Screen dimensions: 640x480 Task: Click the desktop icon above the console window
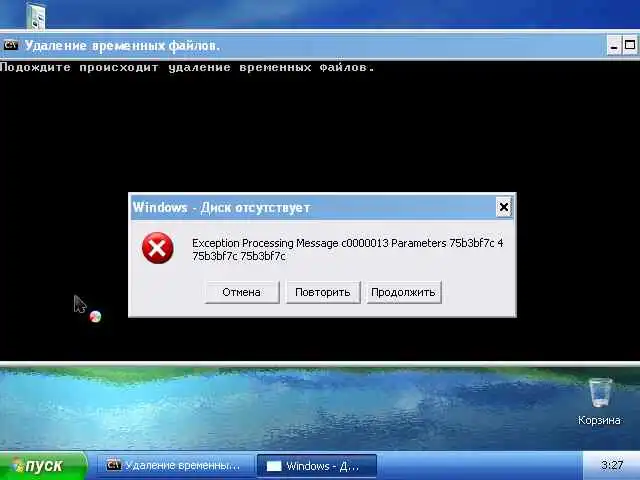point(36,16)
